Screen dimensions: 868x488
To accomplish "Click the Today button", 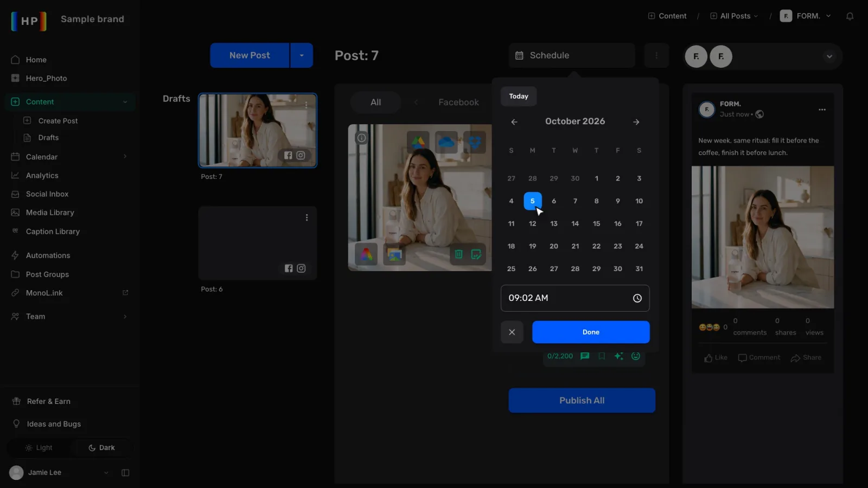I will [519, 97].
